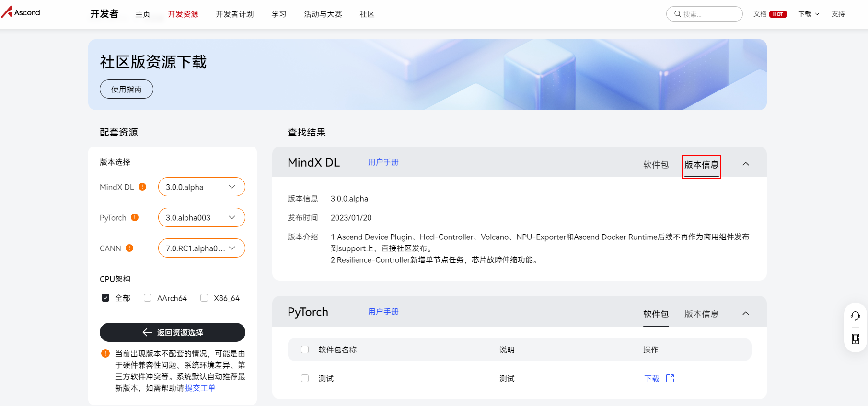
Task: Click the release date 2023/01/20
Action: (x=351, y=218)
